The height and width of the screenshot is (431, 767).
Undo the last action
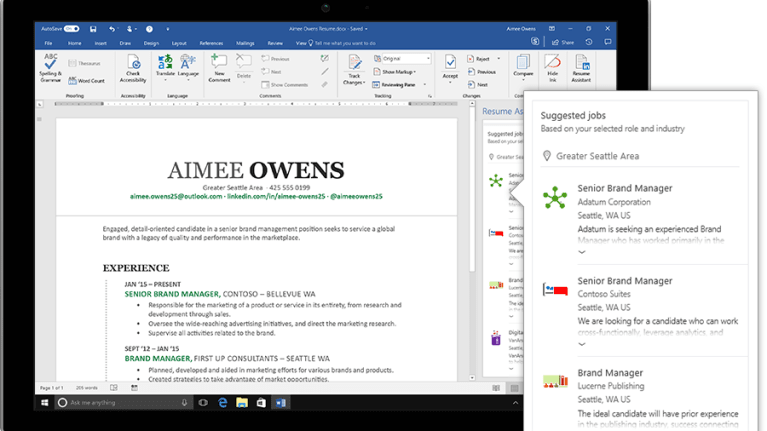pos(112,29)
